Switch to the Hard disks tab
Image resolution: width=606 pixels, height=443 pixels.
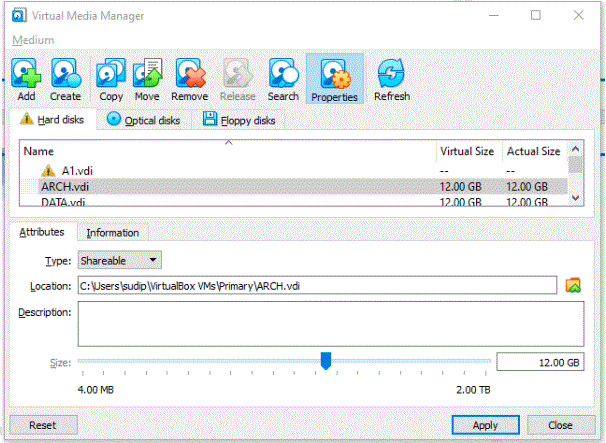pyautogui.click(x=52, y=120)
